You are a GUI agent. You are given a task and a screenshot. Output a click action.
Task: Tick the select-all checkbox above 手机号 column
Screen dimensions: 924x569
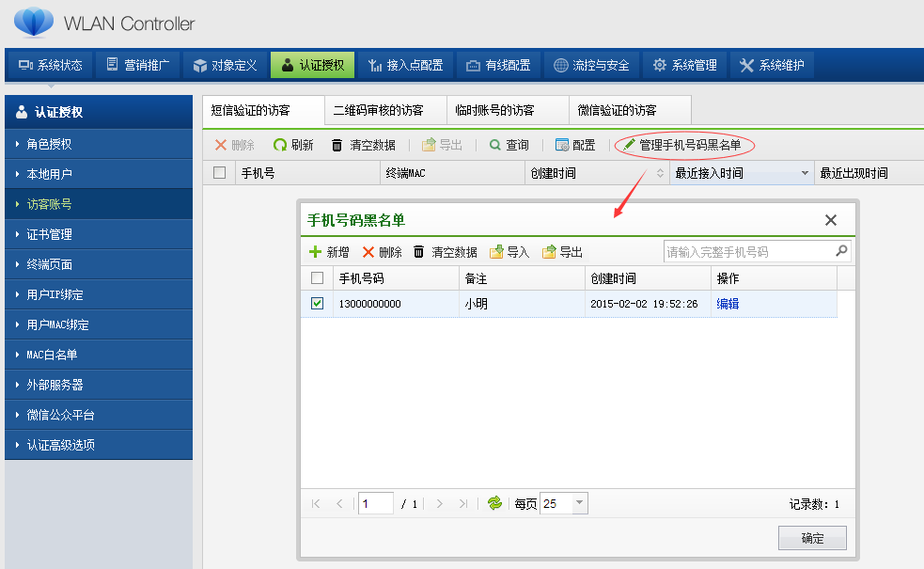316,277
